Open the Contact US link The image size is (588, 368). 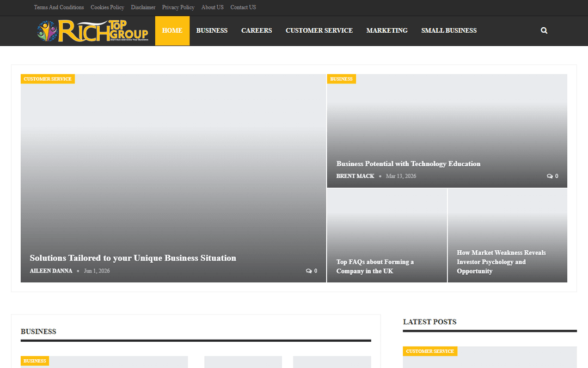[x=243, y=7]
